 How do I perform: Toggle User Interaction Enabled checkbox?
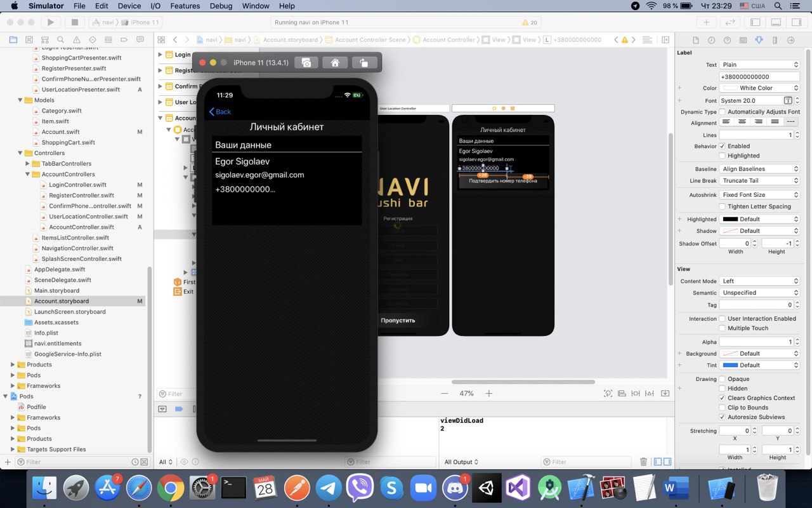pyautogui.click(x=722, y=319)
